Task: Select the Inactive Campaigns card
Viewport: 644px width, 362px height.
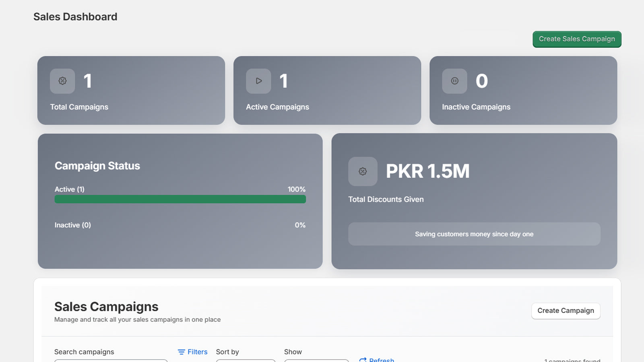Action: (x=523, y=90)
